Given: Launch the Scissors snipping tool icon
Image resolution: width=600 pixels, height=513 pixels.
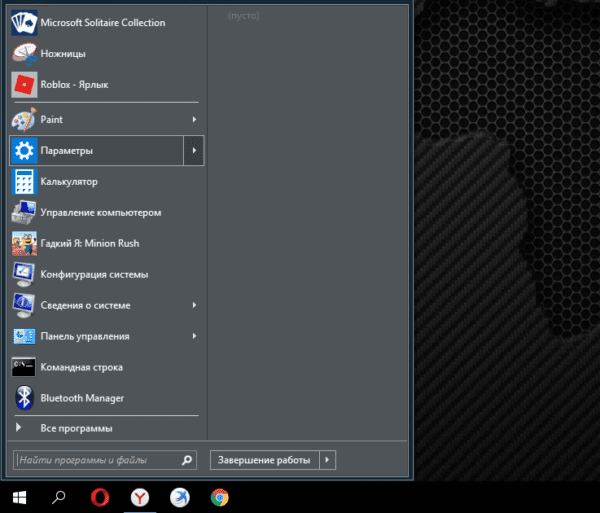Looking at the screenshot, I should [24, 54].
